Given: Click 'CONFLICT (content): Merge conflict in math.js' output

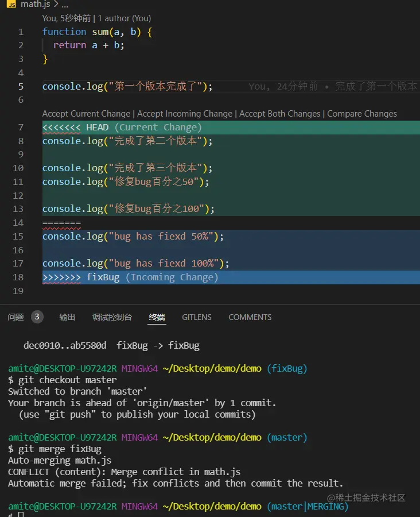Looking at the screenshot, I should tap(124, 472).
